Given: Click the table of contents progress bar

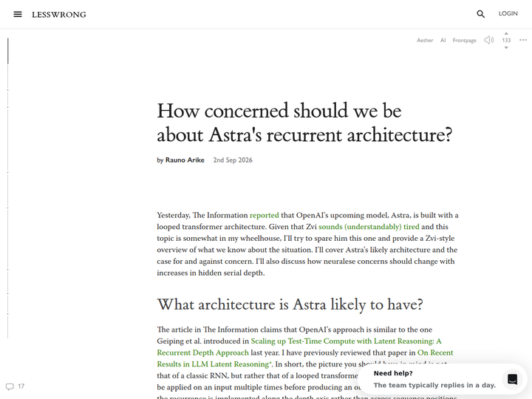Looking at the screenshot, I should pyautogui.click(x=8, y=188).
